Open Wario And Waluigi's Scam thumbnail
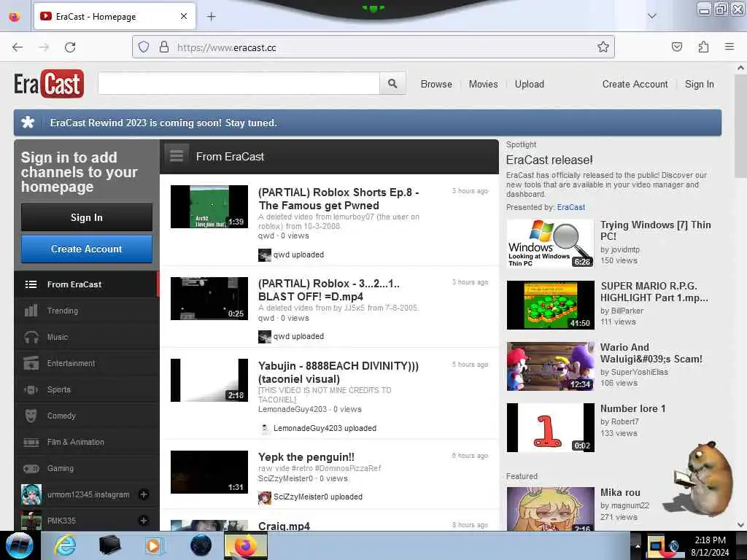747x560 pixels. point(550,366)
